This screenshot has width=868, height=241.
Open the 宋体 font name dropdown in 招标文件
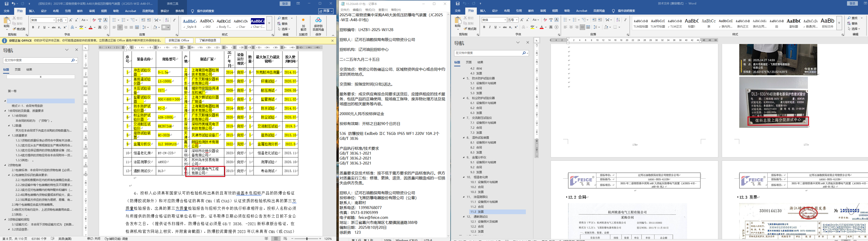[x=54, y=20]
